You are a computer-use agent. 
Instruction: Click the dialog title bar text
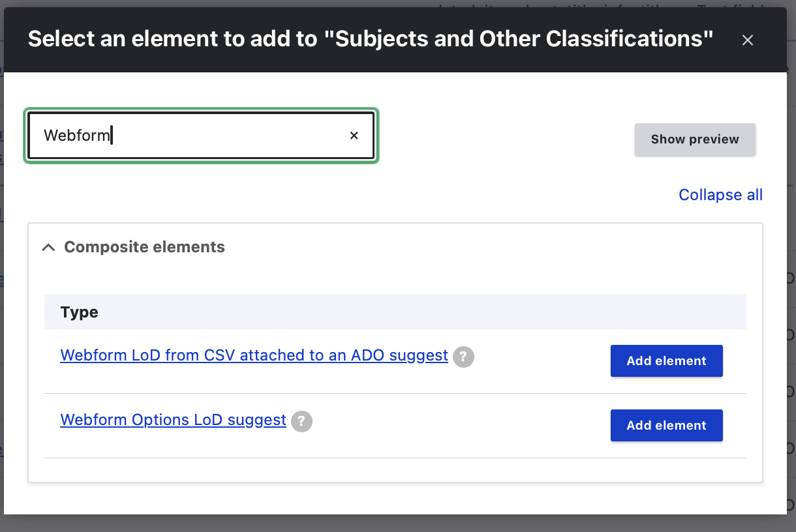tap(370, 39)
